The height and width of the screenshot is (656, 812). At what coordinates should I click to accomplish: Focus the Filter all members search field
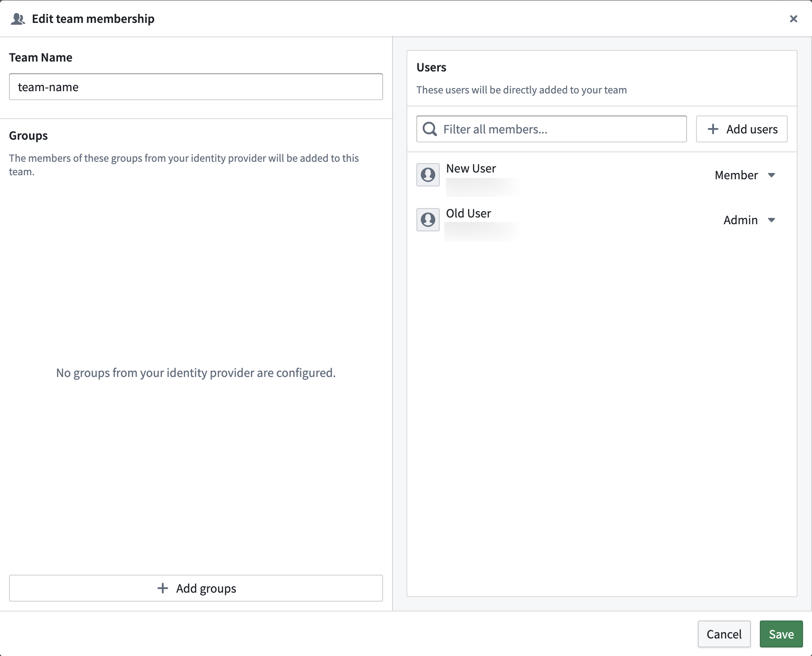pos(552,129)
